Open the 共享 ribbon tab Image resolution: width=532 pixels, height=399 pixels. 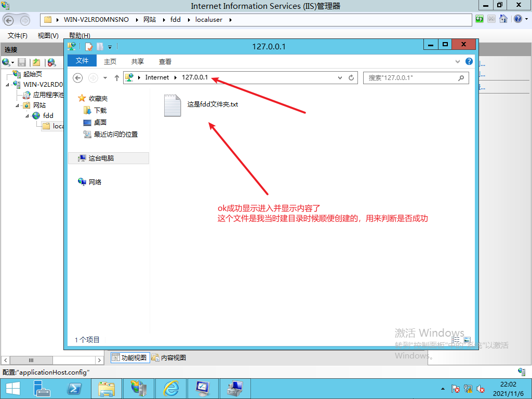137,61
